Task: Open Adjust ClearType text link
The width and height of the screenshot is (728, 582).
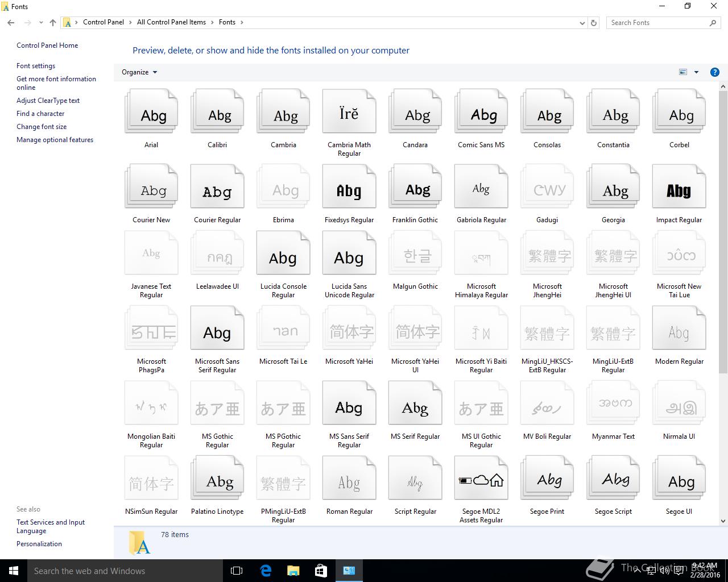Action: click(x=48, y=101)
